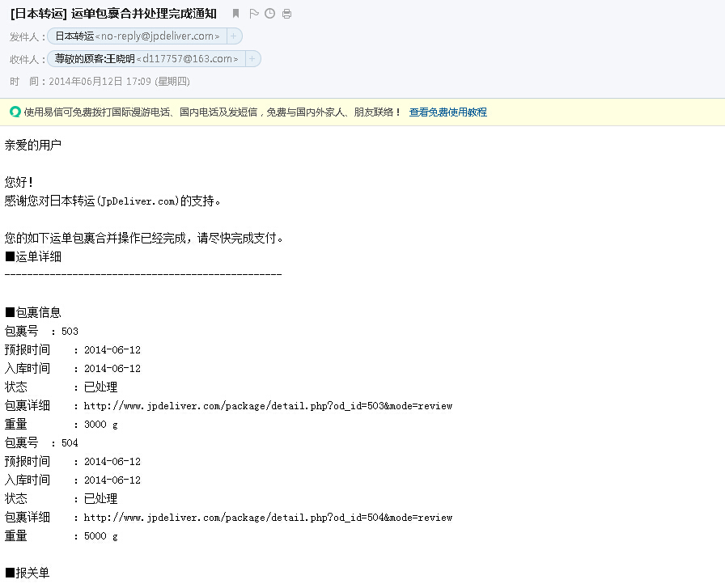Print this email using the printer icon
Screen dimensions: 725x588
[286, 14]
